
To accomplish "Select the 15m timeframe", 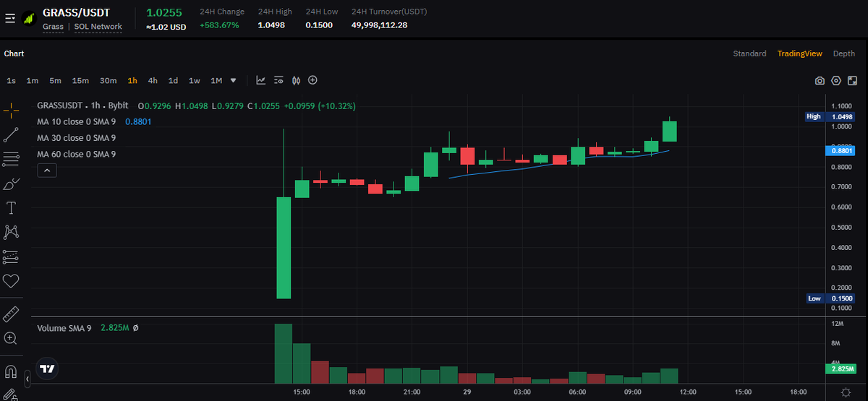I will pyautogui.click(x=80, y=80).
